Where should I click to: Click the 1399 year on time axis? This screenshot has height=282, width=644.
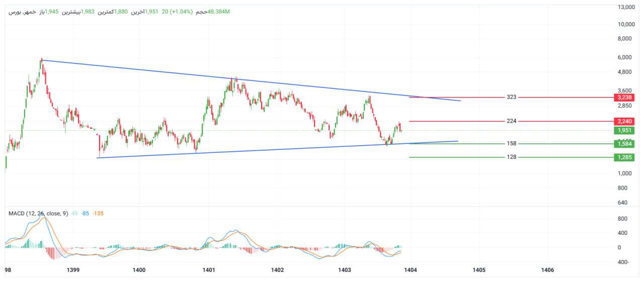pos(73,270)
